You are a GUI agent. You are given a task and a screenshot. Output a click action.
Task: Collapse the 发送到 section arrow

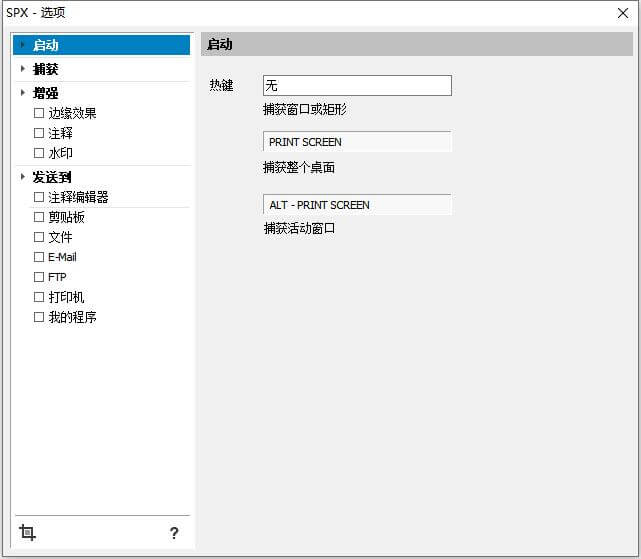[23, 177]
